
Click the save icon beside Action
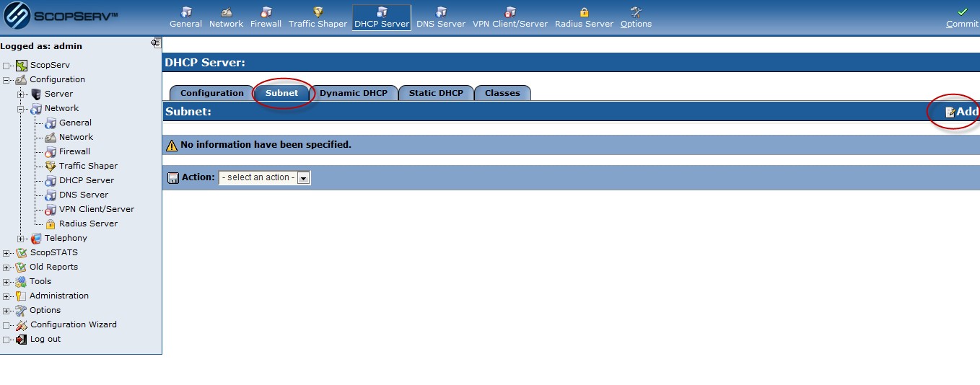pyautogui.click(x=173, y=177)
